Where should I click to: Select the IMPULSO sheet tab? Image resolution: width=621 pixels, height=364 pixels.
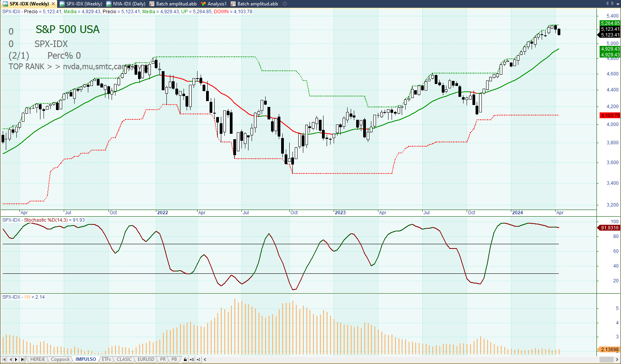point(86,360)
